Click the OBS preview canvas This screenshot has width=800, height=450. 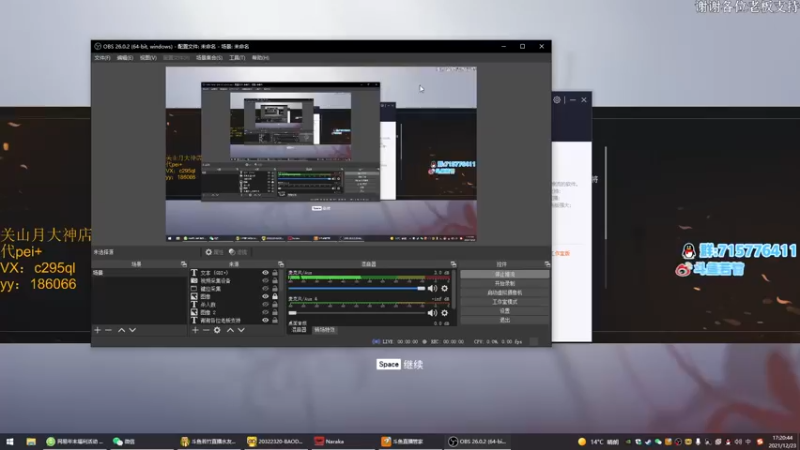point(321,154)
